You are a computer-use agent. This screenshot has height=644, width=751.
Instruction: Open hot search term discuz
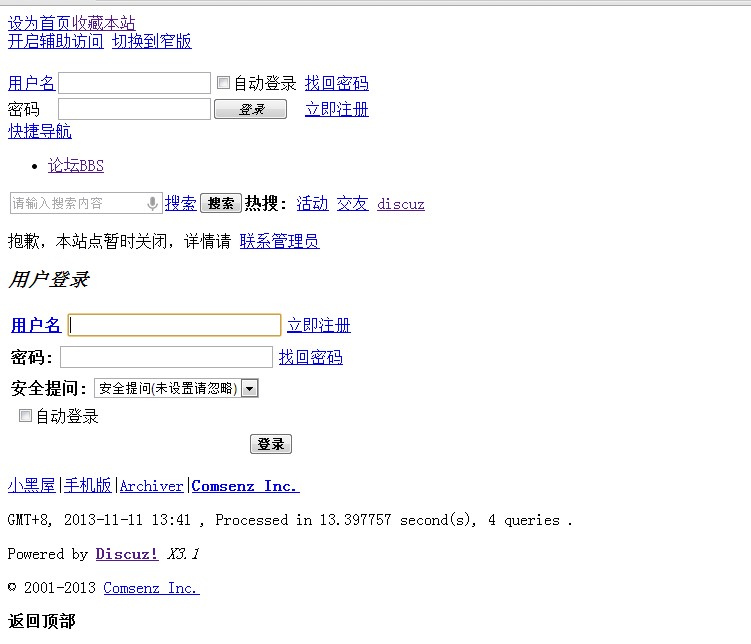[x=401, y=204]
